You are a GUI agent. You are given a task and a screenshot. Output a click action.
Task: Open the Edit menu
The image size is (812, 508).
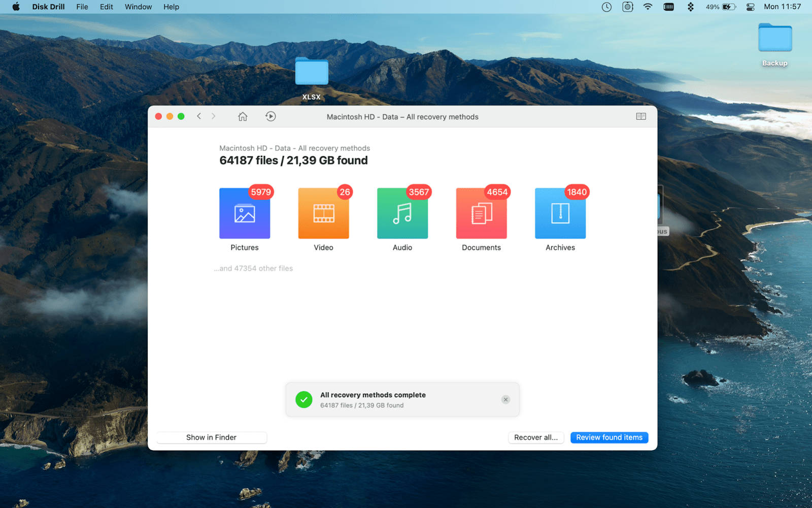pos(107,7)
